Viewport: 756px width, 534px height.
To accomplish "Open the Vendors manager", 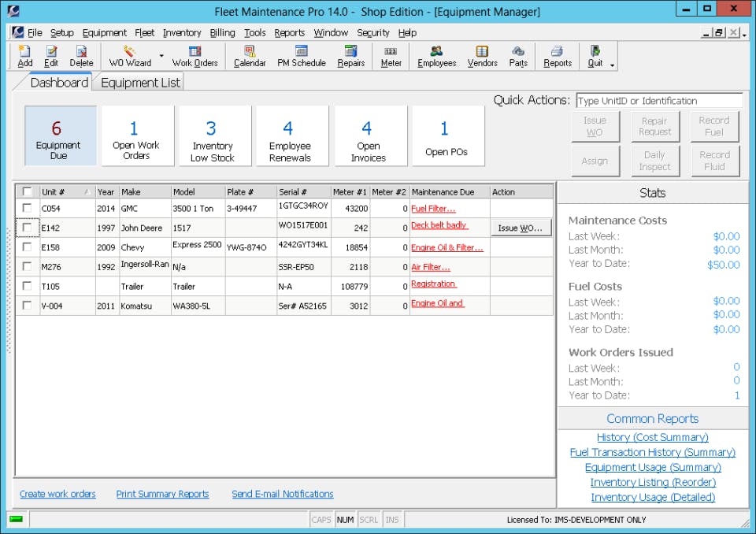I will click(482, 55).
